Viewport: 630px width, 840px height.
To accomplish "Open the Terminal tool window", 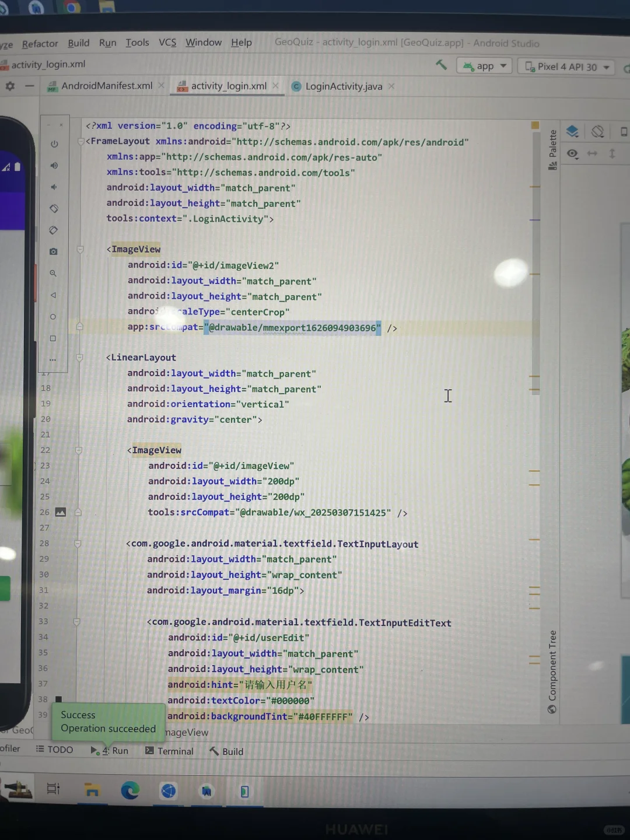I will click(x=169, y=751).
